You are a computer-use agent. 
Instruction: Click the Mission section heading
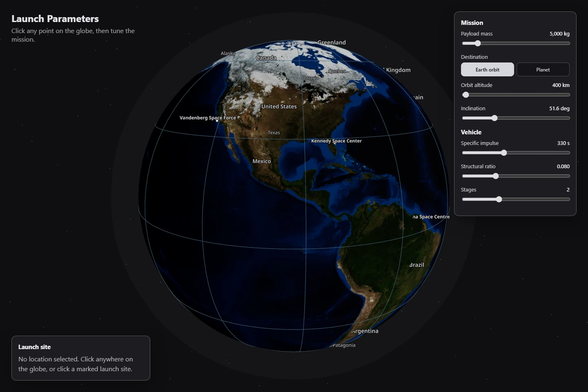coord(472,23)
